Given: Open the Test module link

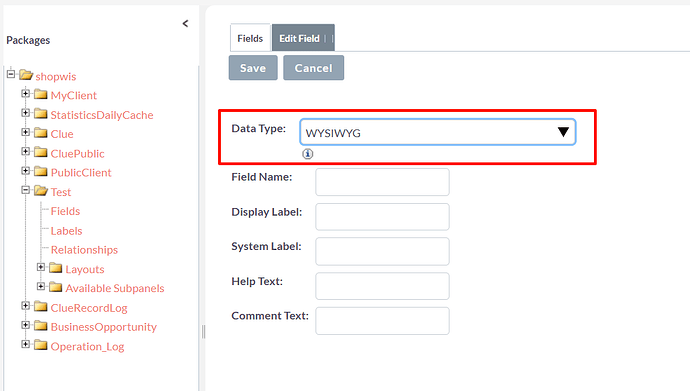Looking at the screenshot, I should [61, 192].
